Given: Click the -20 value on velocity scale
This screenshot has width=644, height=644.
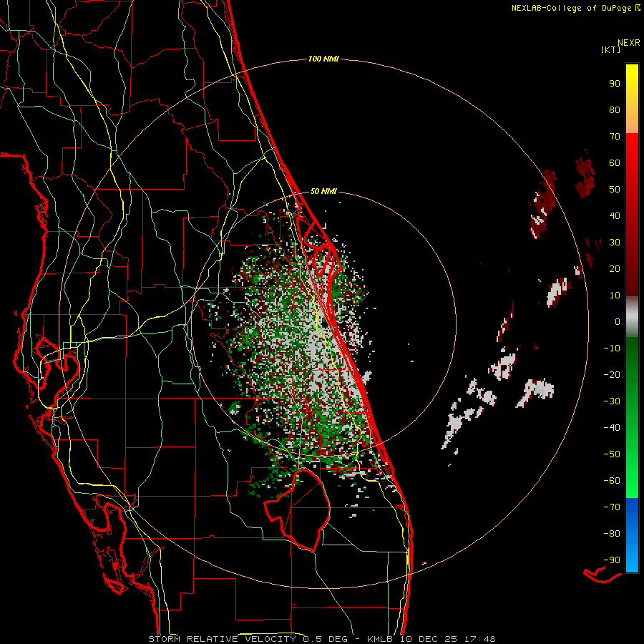Looking at the screenshot, I should [613, 374].
